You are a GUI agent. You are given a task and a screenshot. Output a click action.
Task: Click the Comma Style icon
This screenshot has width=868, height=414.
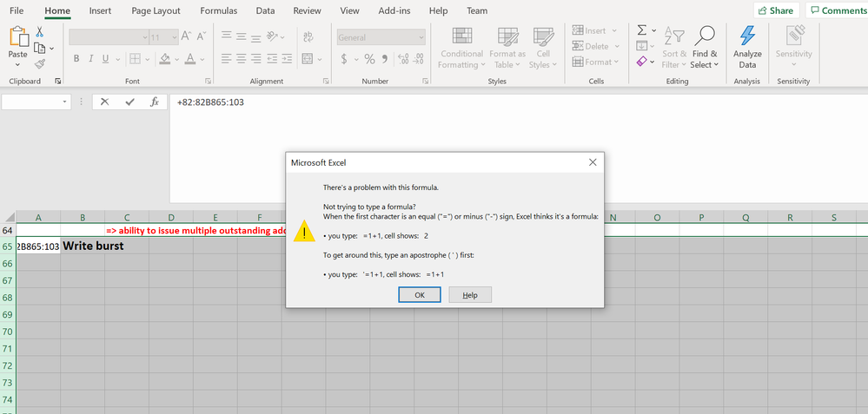click(385, 59)
